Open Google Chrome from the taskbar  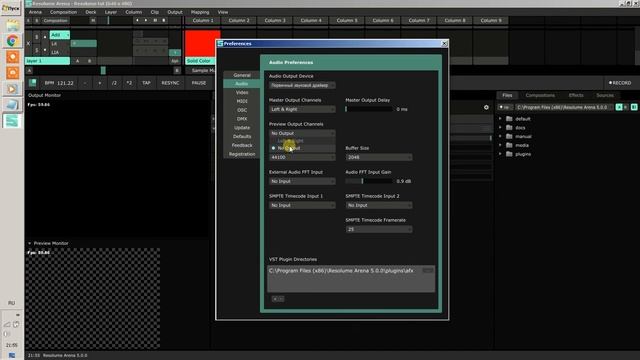pos(12,41)
